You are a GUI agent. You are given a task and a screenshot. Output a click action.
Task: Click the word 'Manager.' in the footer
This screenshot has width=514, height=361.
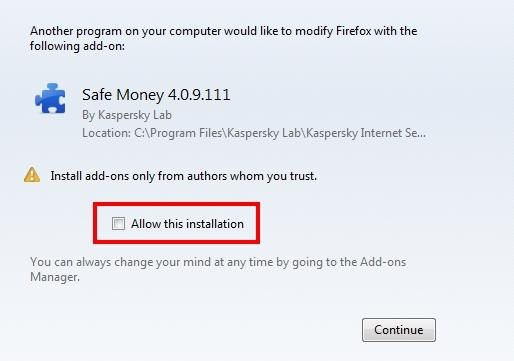point(55,277)
